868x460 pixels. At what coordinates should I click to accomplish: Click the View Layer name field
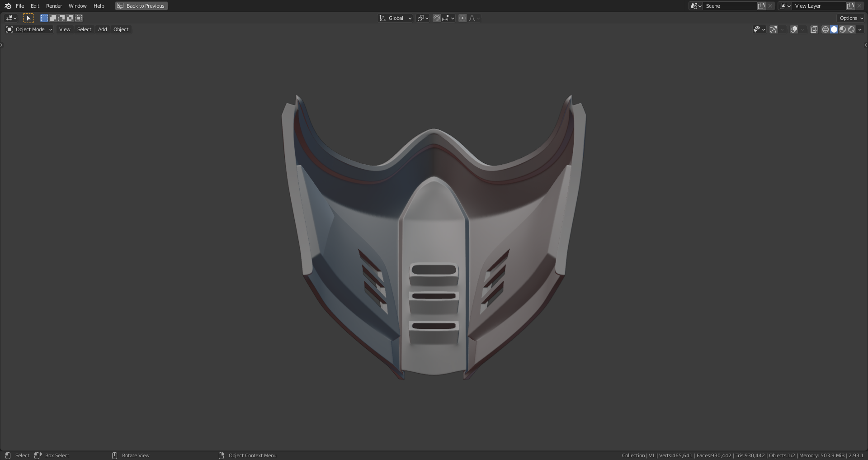click(819, 6)
